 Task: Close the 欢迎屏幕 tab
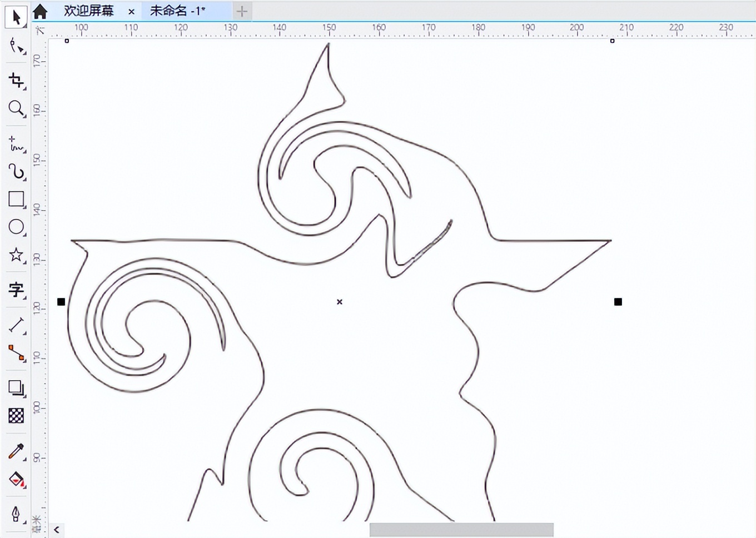coord(131,12)
